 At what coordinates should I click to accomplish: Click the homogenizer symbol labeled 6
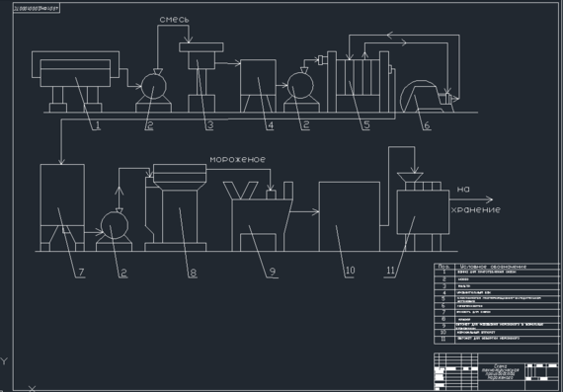[x=426, y=96]
